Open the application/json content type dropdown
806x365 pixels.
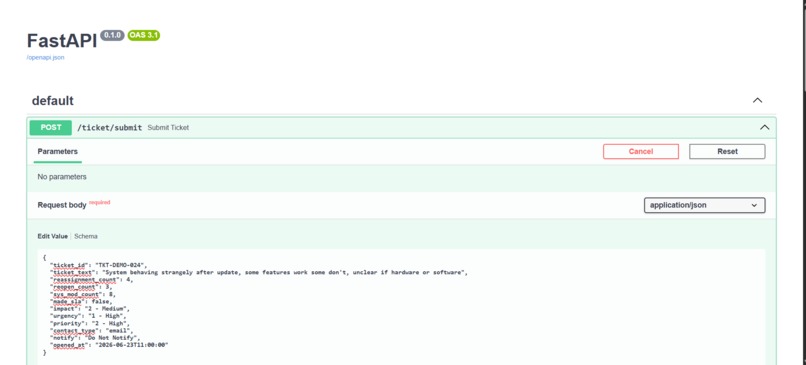tap(704, 205)
